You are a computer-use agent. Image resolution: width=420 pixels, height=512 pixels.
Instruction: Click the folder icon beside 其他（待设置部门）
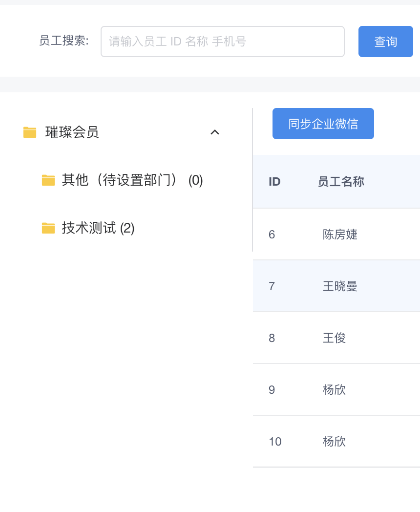tap(48, 180)
